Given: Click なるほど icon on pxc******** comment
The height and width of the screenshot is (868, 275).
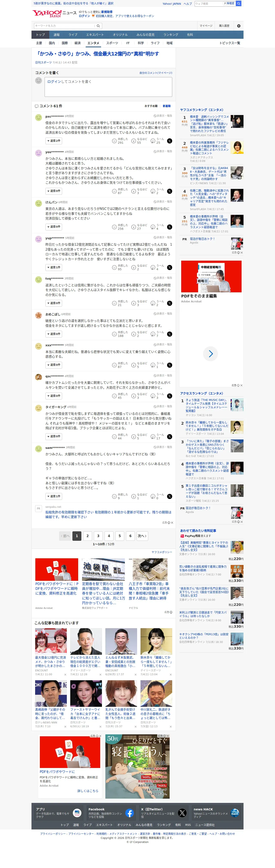Looking at the screenshot, I should 133,141.
